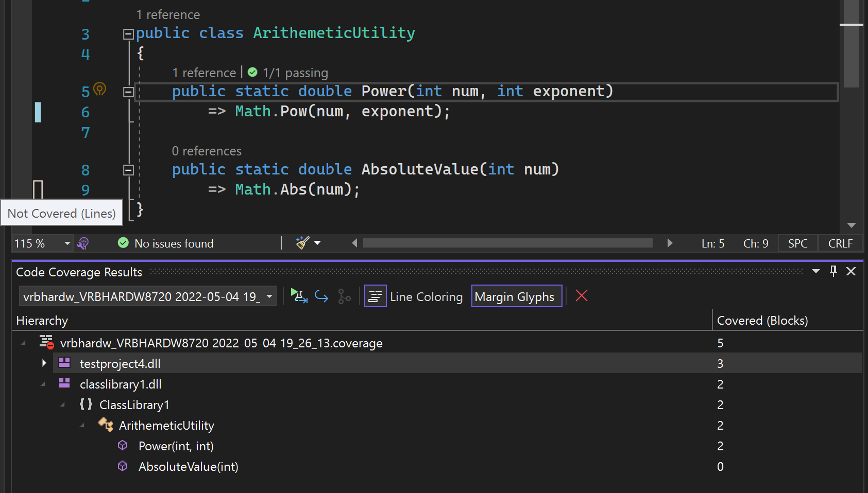The width and height of the screenshot is (868, 493).
Task: Run Code Cleanup with the broom icon
Action: point(303,242)
